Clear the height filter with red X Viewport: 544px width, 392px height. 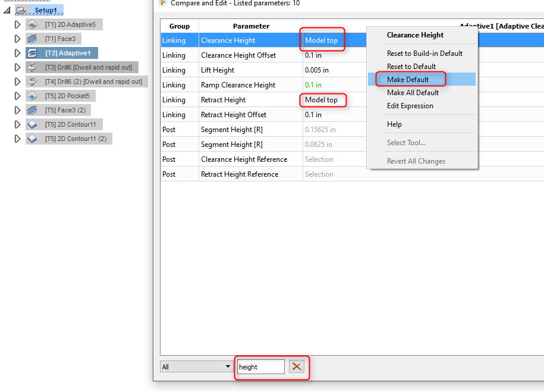coord(297,366)
